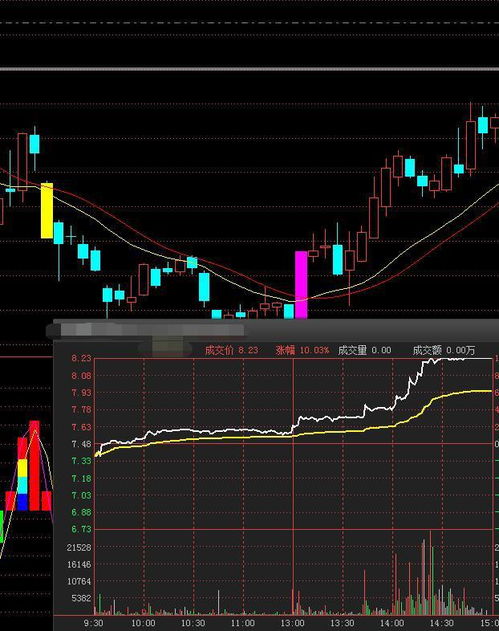Click the blurred popup window title bar
499x631 pixels.
[276, 330]
